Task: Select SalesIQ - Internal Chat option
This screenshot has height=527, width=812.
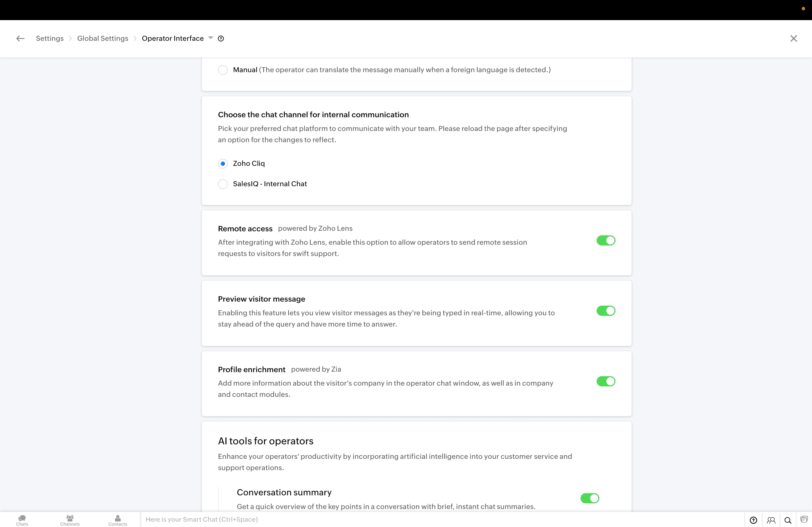Action: [x=223, y=184]
